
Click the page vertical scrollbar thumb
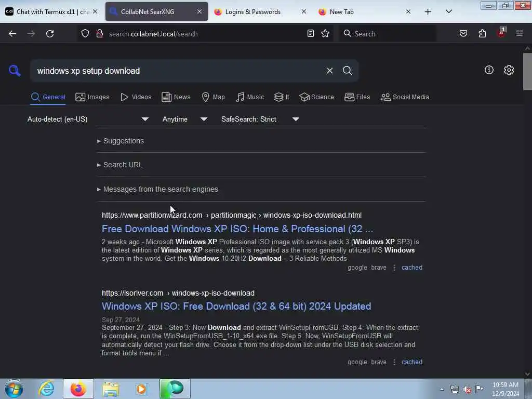coord(527,72)
